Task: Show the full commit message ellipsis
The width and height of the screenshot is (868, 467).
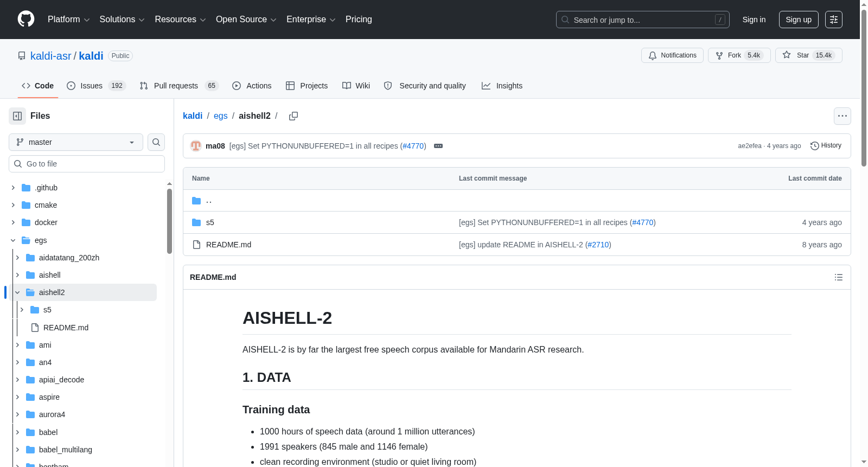Action: (x=438, y=146)
